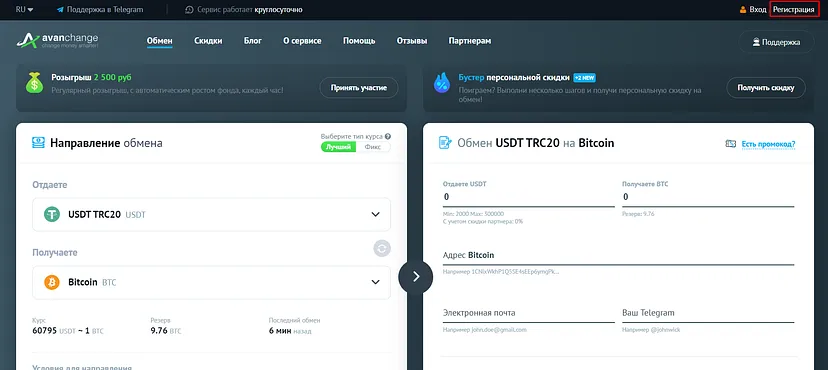828x370 pixels.
Task: Click the rate value 60795
Action: [44, 331]
